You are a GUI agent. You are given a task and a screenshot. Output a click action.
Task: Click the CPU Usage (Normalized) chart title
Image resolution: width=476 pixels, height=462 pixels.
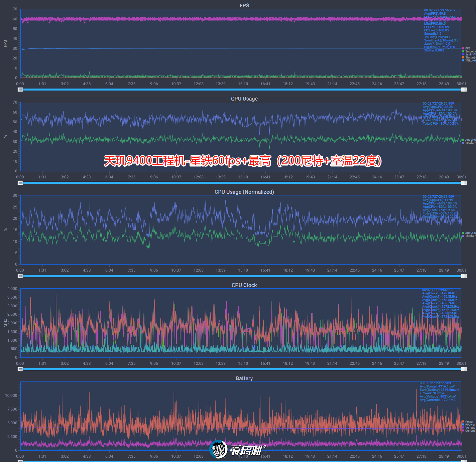(x=244, y=192)
